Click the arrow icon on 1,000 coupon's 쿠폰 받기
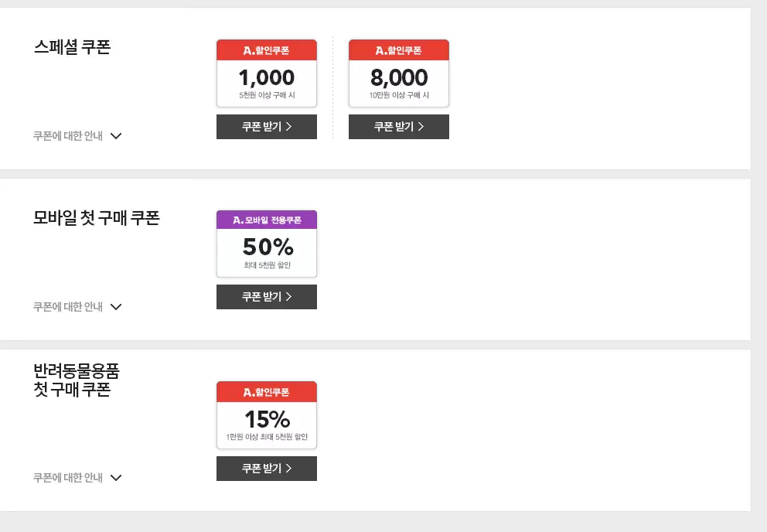This screenshot has width=767, height=532. coord(288,127)
